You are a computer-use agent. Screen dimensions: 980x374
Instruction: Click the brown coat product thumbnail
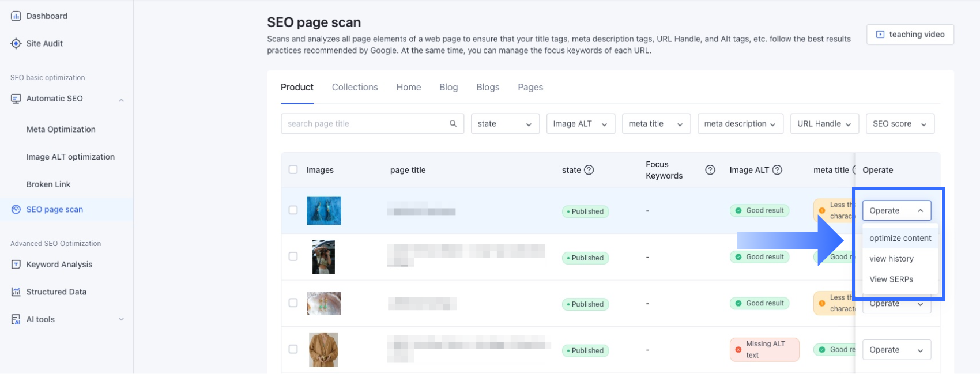coord(323,349)
